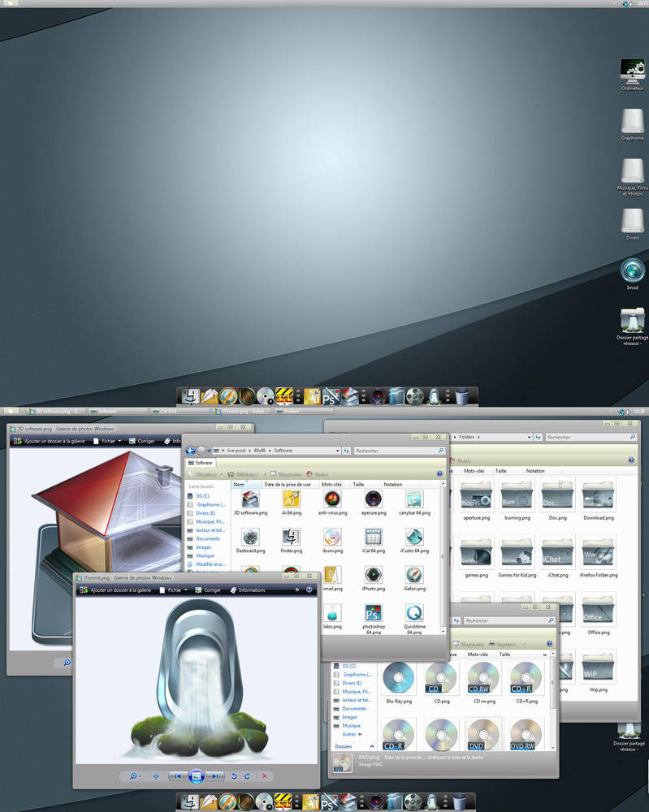Select the iChat.png folder icon
The width and height of the screenshot is (649, 812).
pos(557,552)
